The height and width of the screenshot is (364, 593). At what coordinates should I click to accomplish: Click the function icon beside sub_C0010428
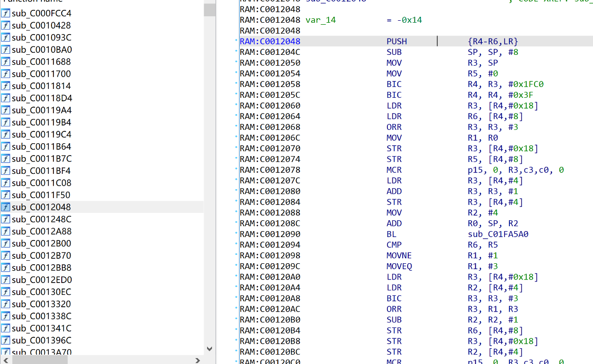tap(5, 25)
